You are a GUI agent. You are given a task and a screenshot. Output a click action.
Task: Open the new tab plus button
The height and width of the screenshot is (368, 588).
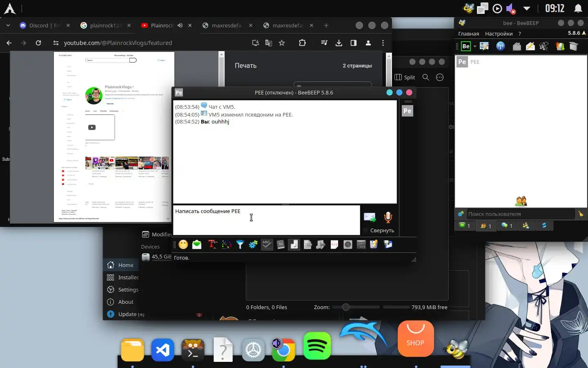pos(326,25)
